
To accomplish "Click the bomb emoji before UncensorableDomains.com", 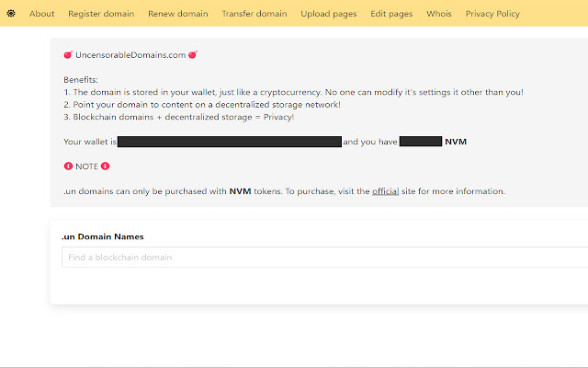I will tap(68, 55).
